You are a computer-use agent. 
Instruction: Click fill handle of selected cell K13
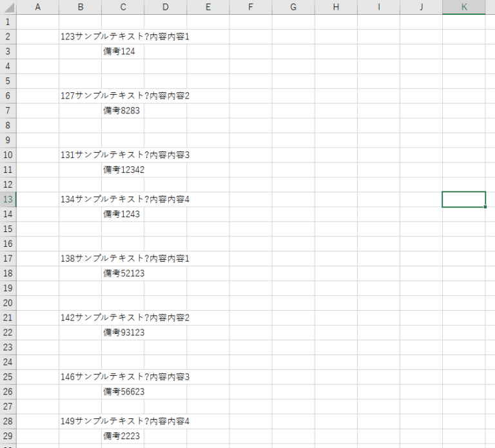pos(485,207)
